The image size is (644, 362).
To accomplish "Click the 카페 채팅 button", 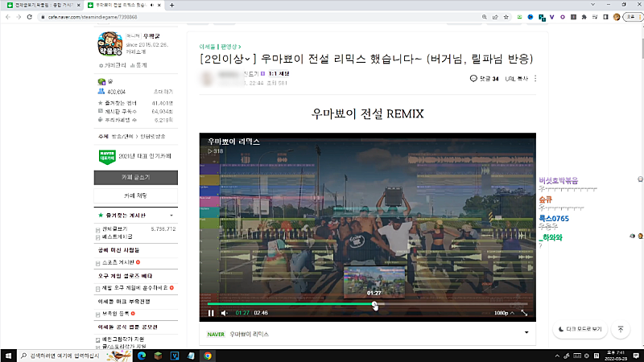I will 136,195.
